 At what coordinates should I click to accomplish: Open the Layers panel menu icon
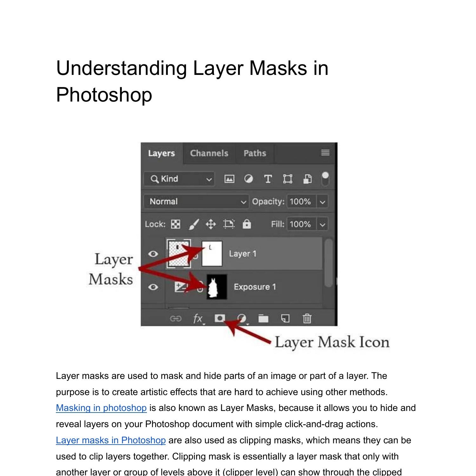(325, 153)
